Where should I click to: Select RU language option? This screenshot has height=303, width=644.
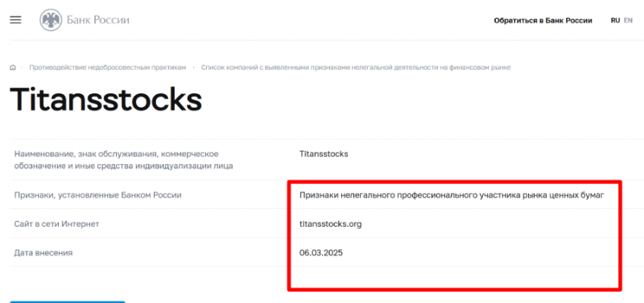[x=615, y=20]
